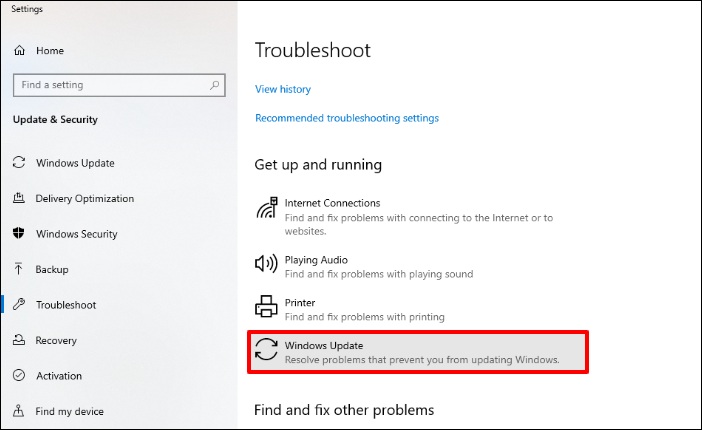The width and height of the screenshot is (702, 430).
Task: Select the Printer troubleshooter label
Action: tap(300, 303)
